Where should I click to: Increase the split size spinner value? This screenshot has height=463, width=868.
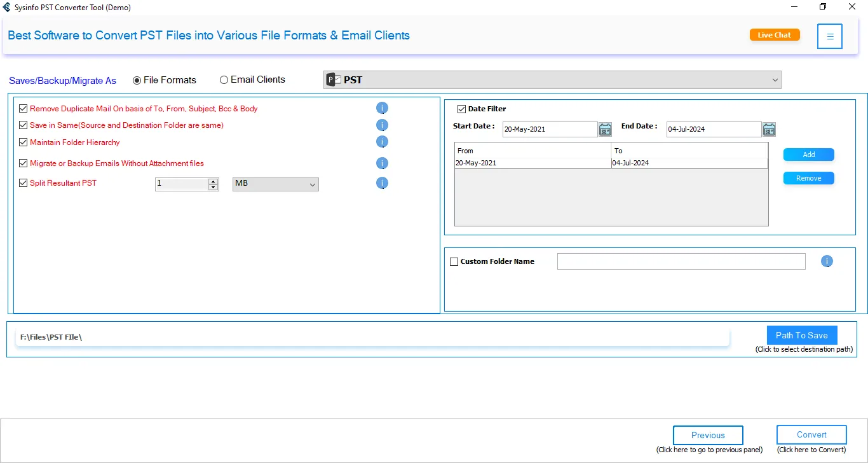214,181
